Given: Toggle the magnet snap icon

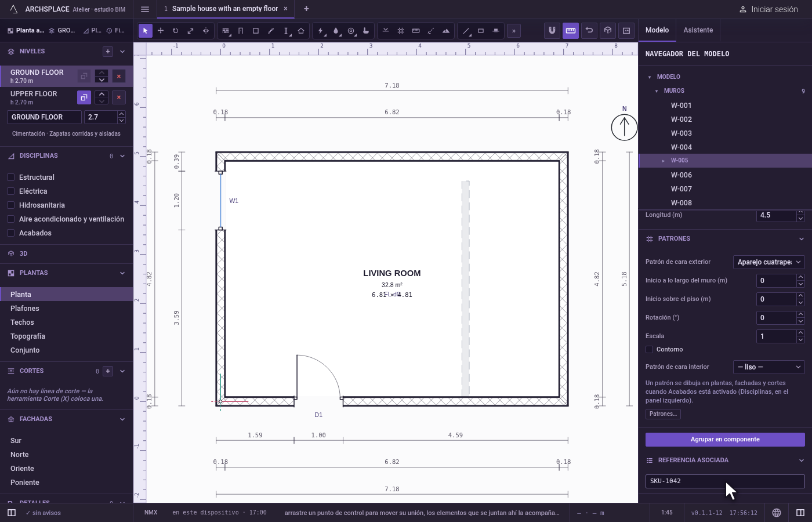Looking at the screenshot, I should (x=552, y=30).
